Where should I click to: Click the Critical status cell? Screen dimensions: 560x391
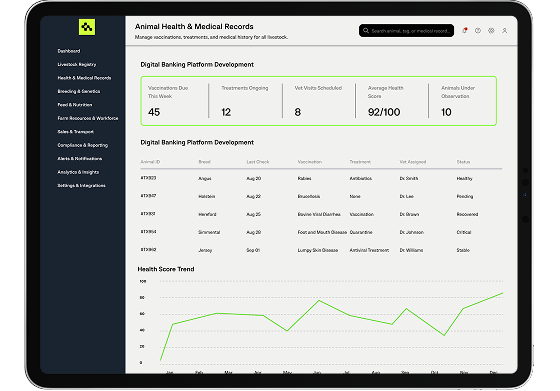464,232
